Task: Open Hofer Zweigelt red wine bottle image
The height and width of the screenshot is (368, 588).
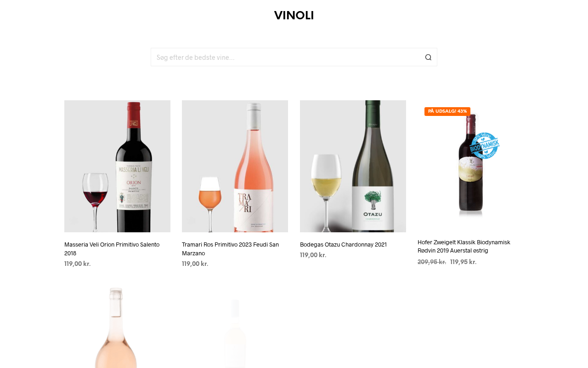Action: tap(470, 165)
